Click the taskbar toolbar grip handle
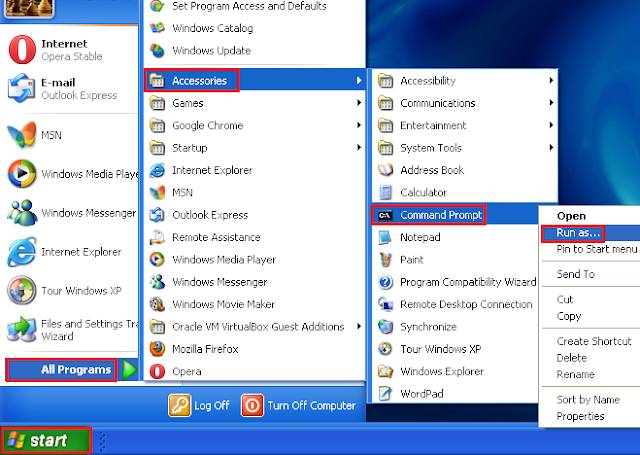 coord(102,441)
